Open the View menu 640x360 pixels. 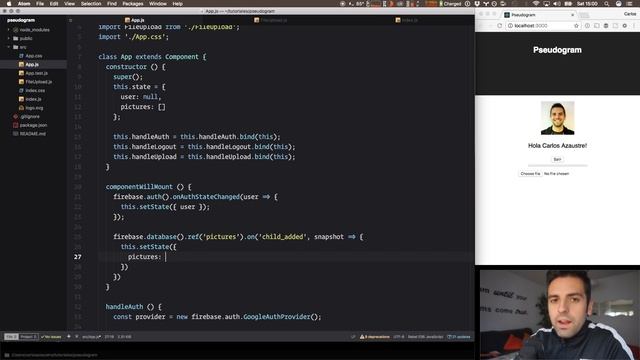(x=69, y=4)
